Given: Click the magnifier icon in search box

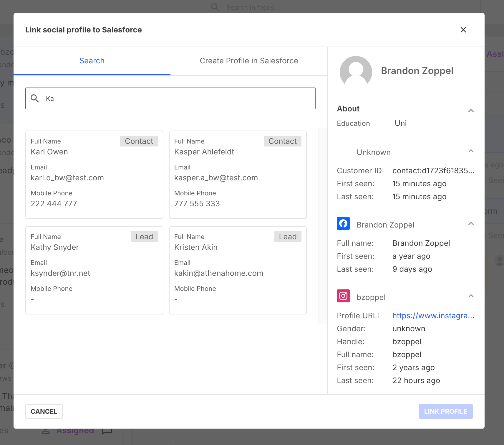Looking at the screenshot, I should pyautogui.click(x=35, y=98).
